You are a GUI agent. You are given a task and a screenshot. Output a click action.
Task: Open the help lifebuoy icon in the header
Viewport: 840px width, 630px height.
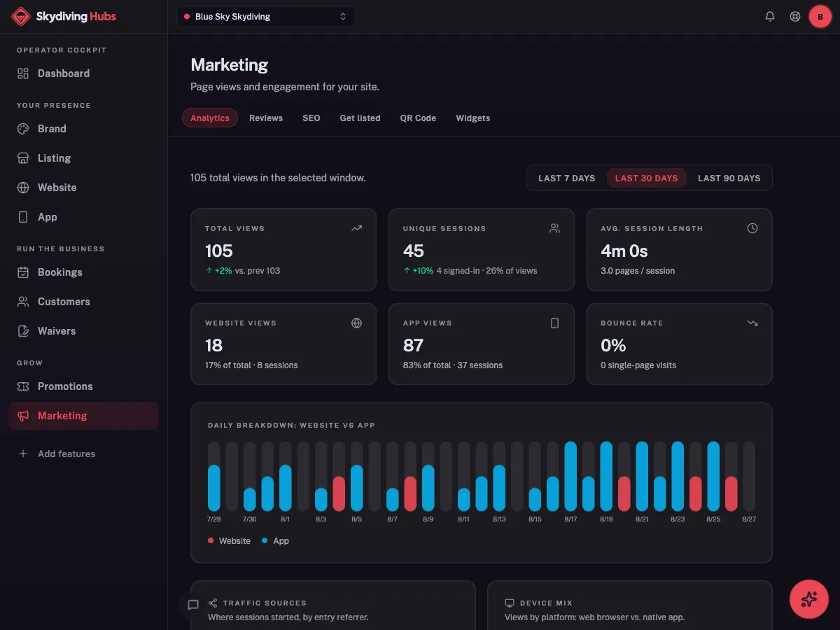pos(795,16)
